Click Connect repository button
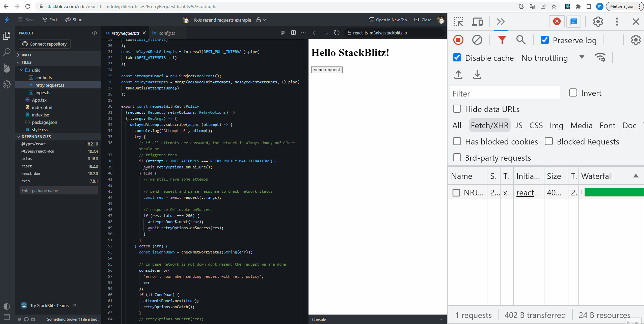644x324 pixels. pyautogui.click(x=45, y=44)
